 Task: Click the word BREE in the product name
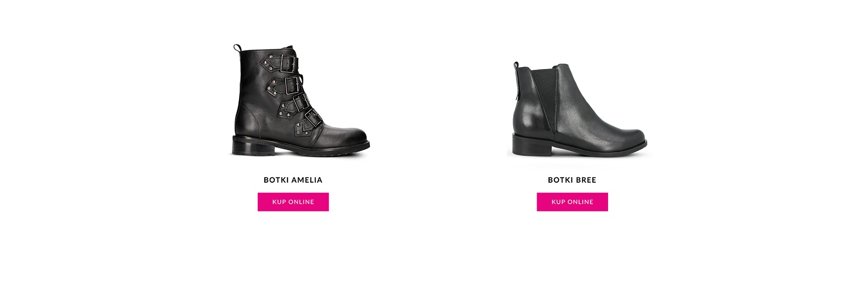586,180
